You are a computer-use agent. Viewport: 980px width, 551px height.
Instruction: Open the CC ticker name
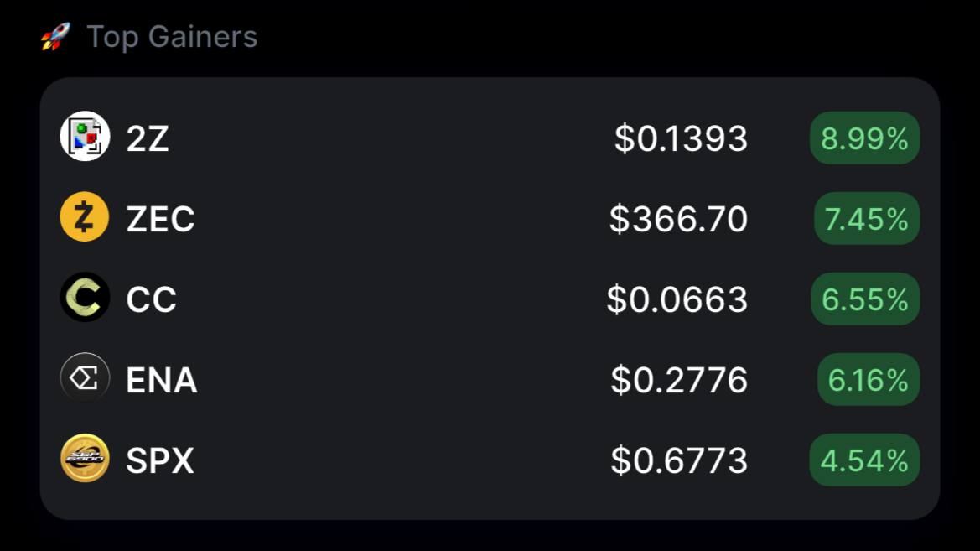point(151,299)
